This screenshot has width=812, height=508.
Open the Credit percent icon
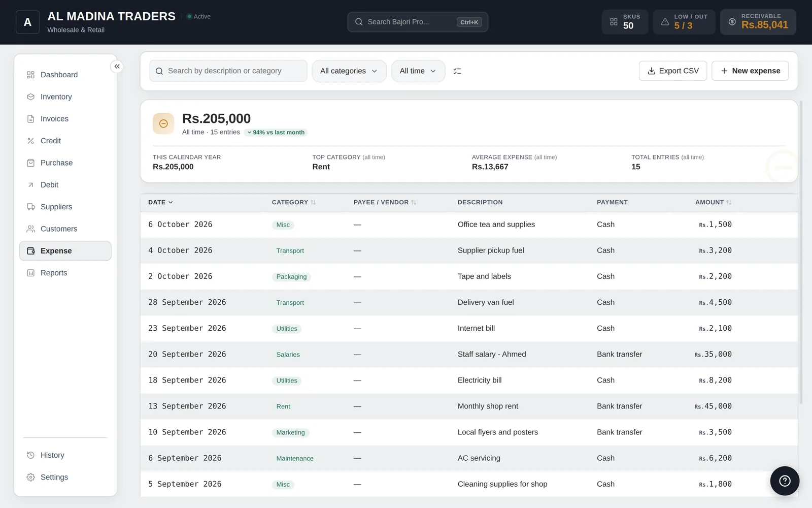coord(30,141)
